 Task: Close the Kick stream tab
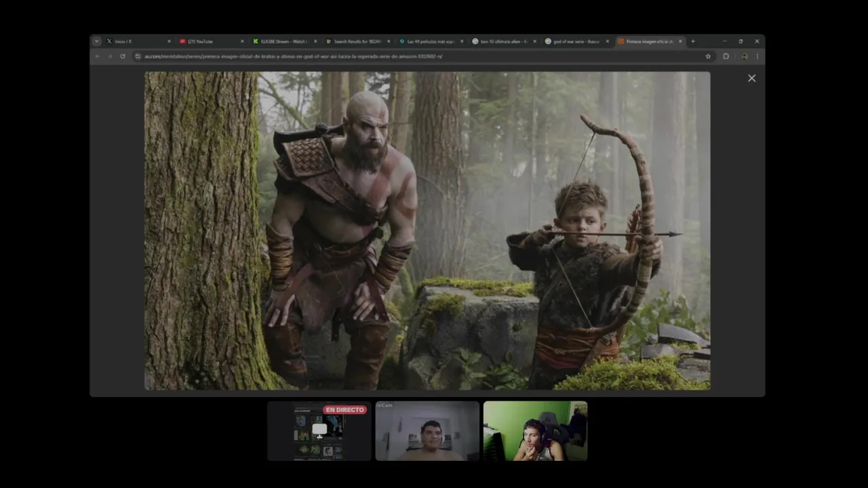point(315,41)
